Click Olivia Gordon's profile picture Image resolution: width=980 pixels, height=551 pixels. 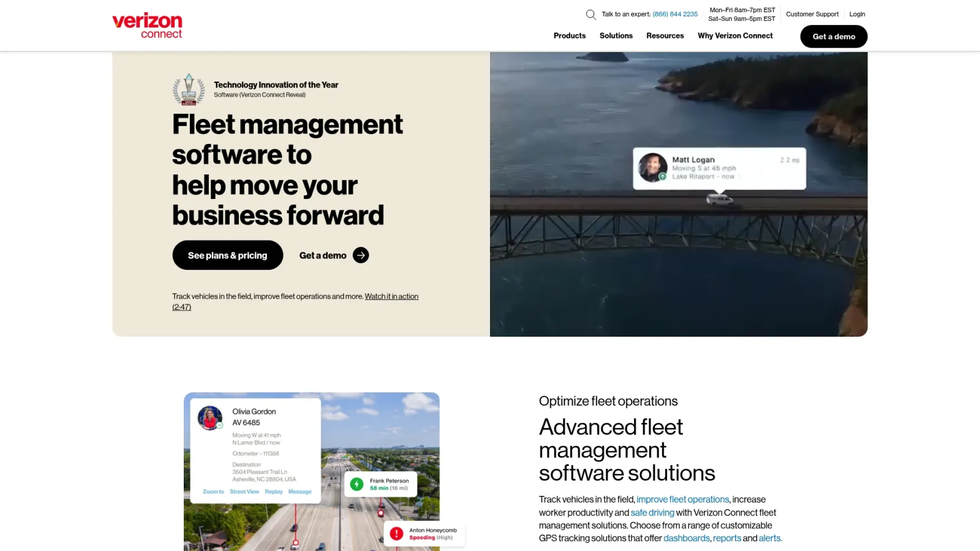pyautogui.click(x=210, y=418)
